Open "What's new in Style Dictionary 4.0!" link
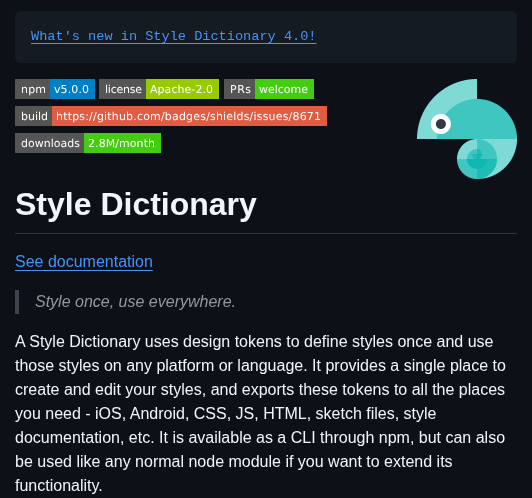Image resolution: width=532 pixels, height=498 pixels. pos(173,36)
